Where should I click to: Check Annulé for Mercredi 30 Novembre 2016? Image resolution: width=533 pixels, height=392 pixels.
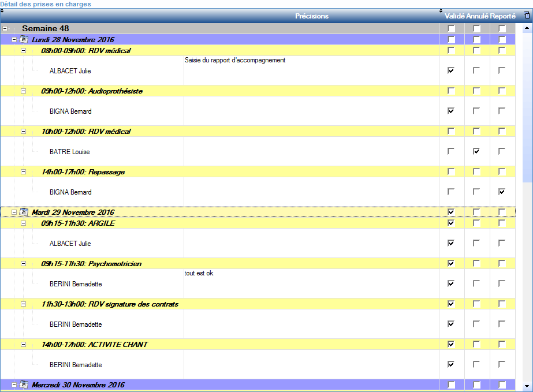point(477,385)
